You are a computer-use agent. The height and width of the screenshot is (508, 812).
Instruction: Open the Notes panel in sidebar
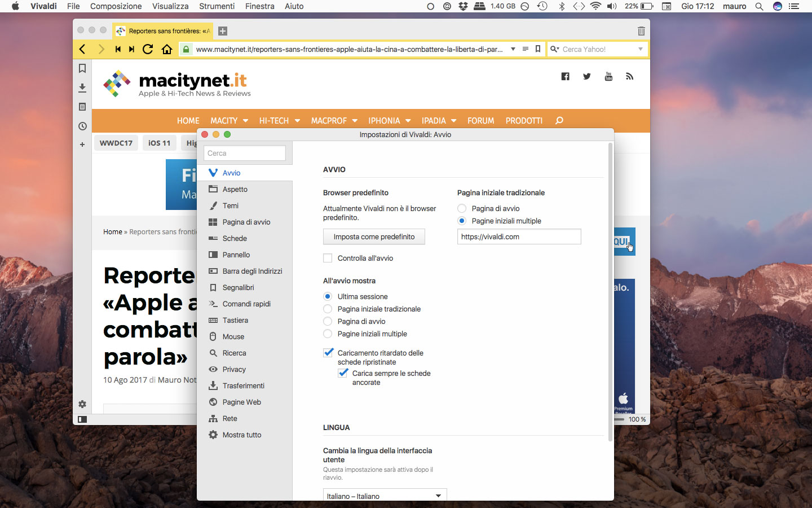tap(82, 107)
